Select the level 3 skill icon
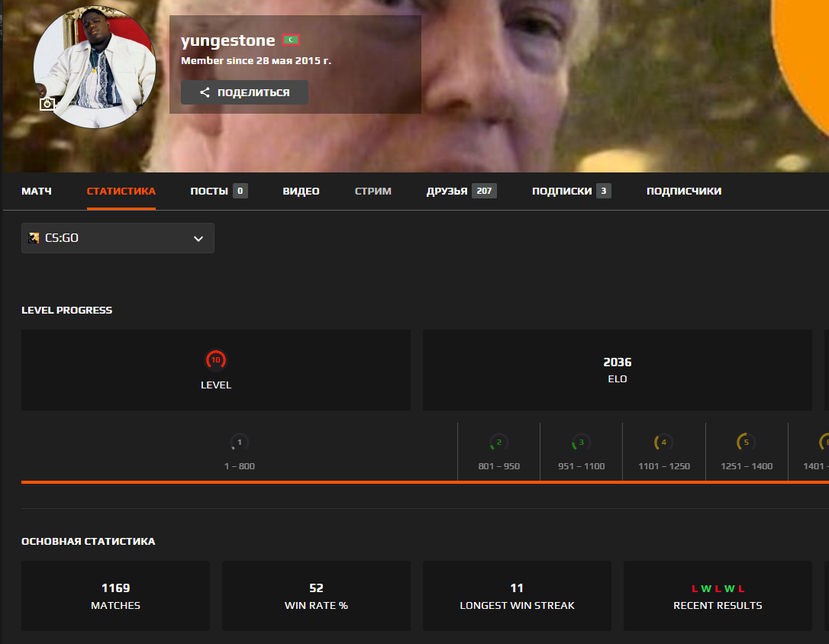This screenshot has width=829, height=644. pyautogui.click(x=581, y=443)
